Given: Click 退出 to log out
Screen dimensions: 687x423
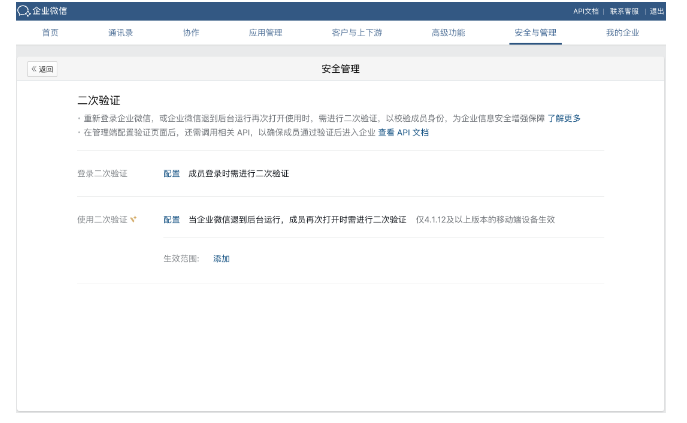Looking at the screenshot, I should pyautogui.click(x=656, y=11).
